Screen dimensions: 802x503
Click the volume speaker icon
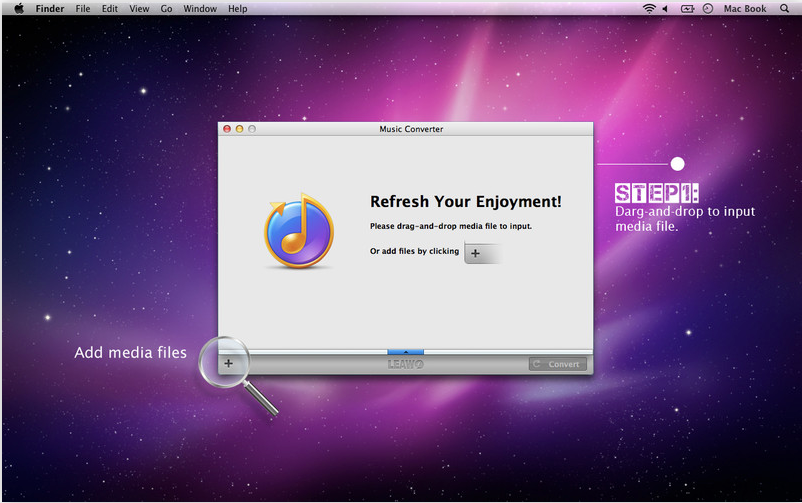coord(665,8)
